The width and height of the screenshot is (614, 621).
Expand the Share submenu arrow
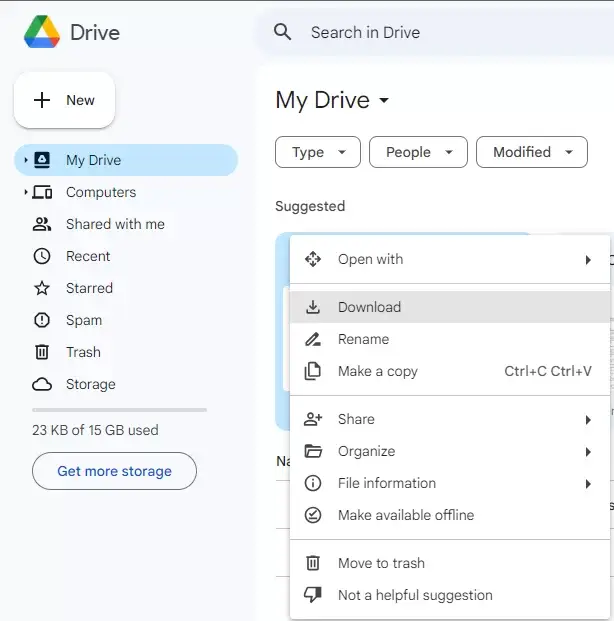click(588, 419)
